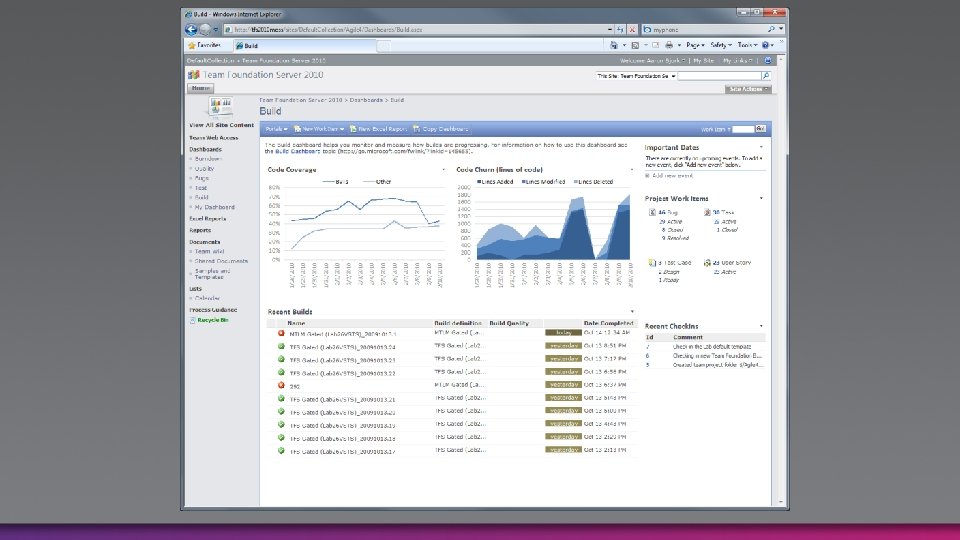960x540 pixels.
Task: Click the Team Foundation Server logo icon
Action: (x=193, y=75)
